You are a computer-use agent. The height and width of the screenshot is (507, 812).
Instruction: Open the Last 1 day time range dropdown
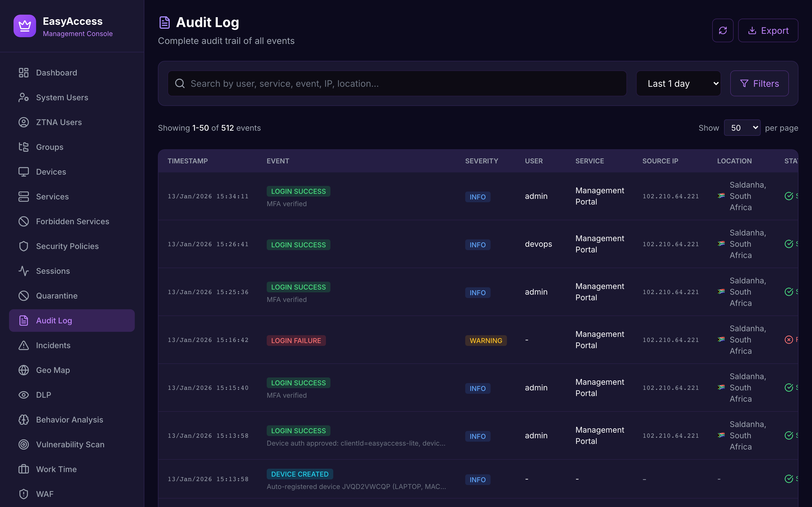coord(678,83)
